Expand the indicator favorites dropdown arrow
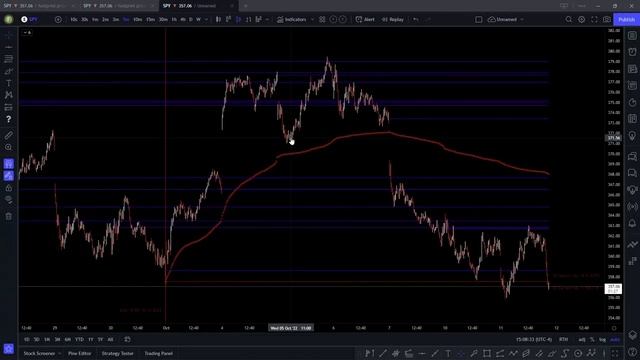 [313, 19]
